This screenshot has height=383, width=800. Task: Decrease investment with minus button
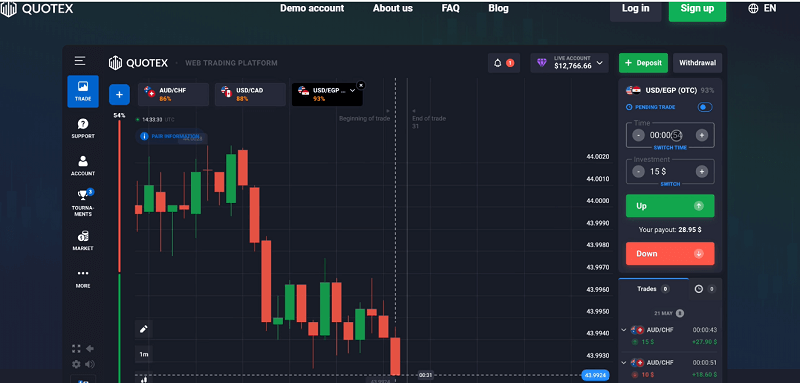click(x=638, y=172)
